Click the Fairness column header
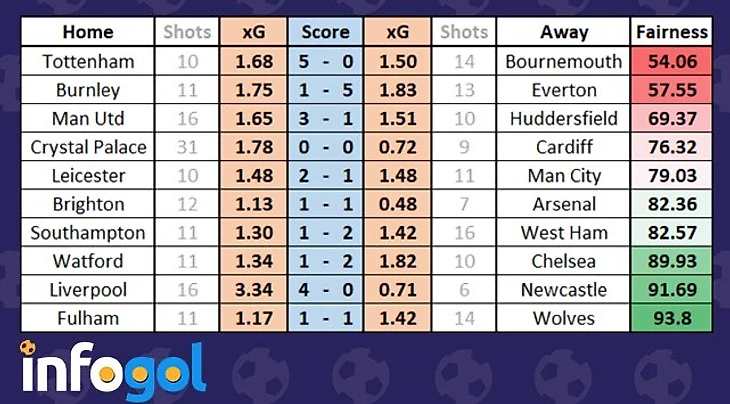730x404 pixels. [671, 33]
